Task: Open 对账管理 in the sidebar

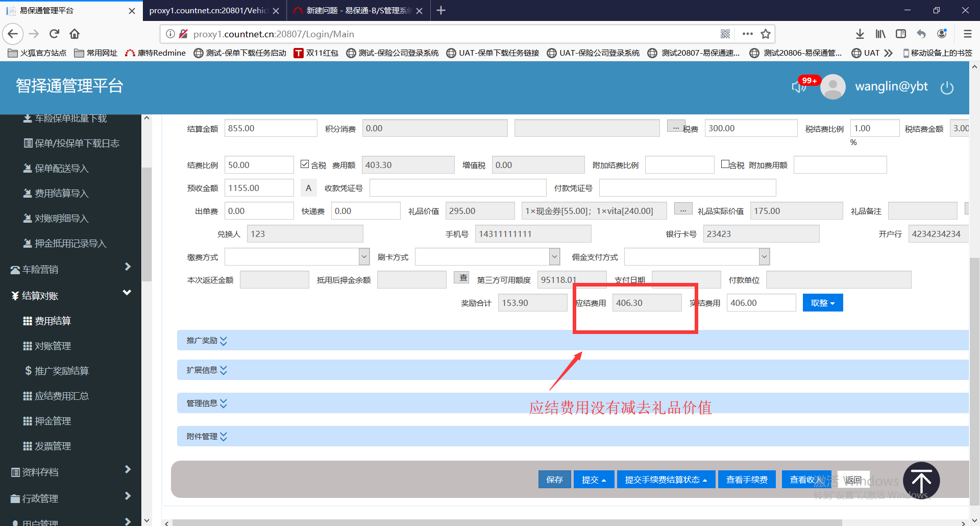Action: tap(53, 346)
